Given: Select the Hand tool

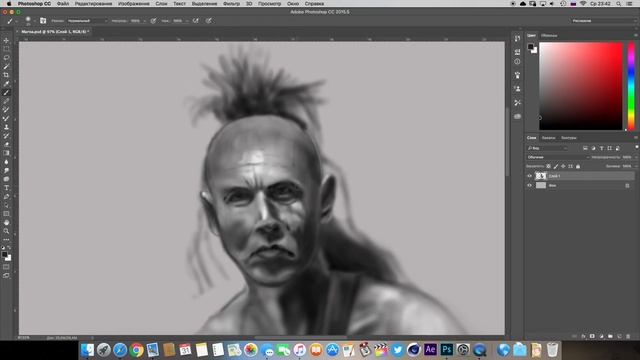Looking at the screenshot, I should (x=6, y=222).
